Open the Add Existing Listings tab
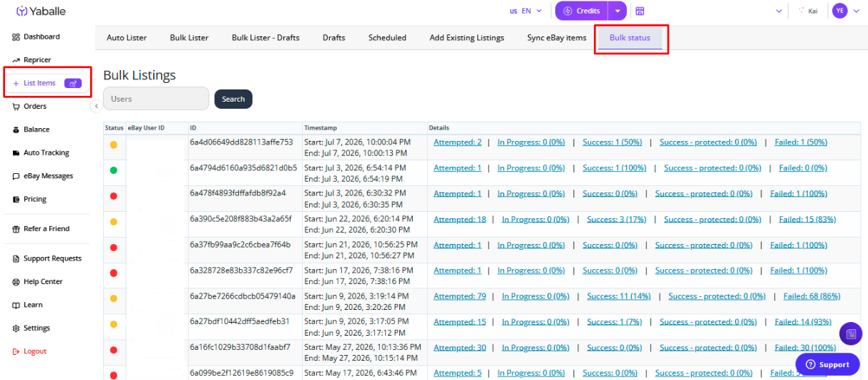 pyautogui.click(x=467, y=38)
